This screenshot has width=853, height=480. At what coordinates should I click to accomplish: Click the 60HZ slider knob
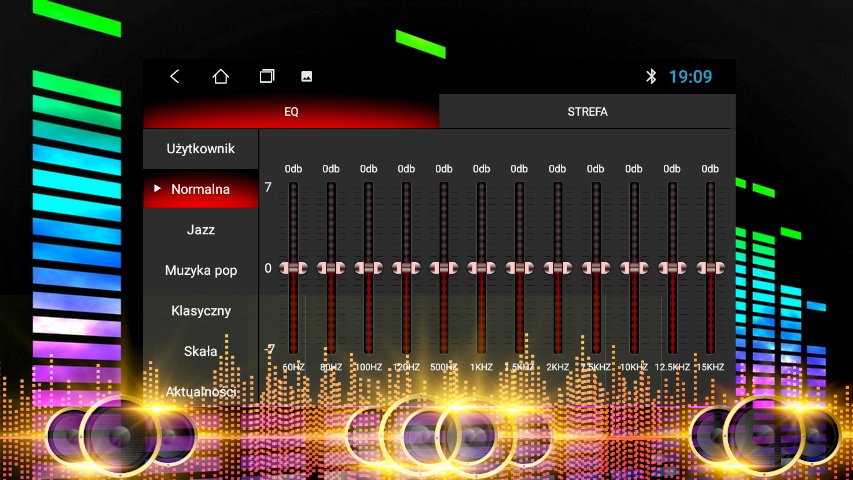pyautogui.click(x=293, y=268)
